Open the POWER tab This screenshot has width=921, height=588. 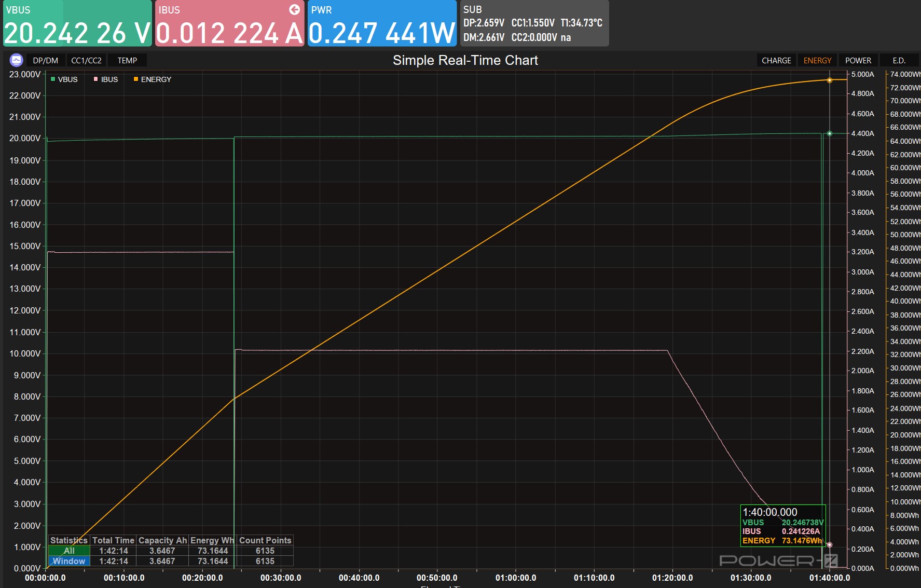tap(858, 61)
